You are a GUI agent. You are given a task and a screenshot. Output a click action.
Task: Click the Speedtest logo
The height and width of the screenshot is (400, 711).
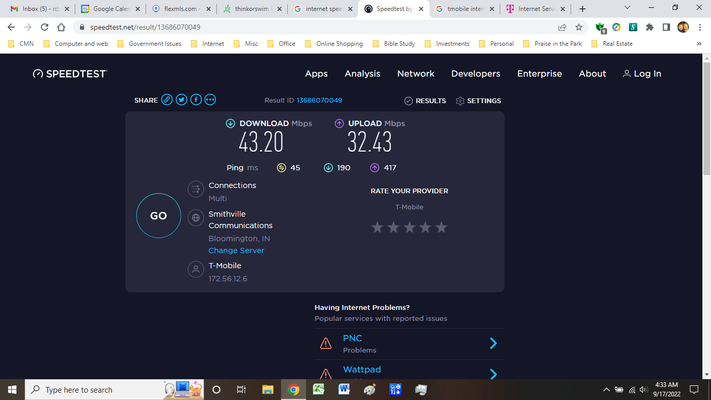point(69,73)
